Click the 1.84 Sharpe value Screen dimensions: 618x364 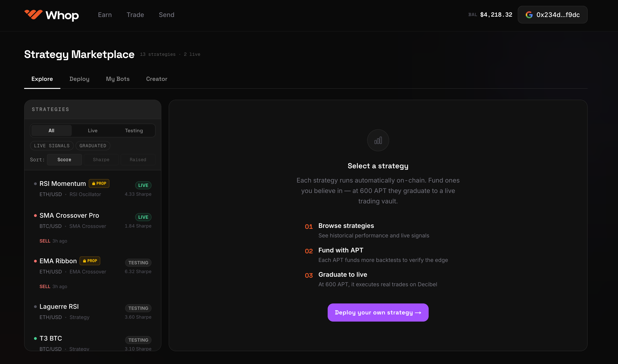[138, 226]
